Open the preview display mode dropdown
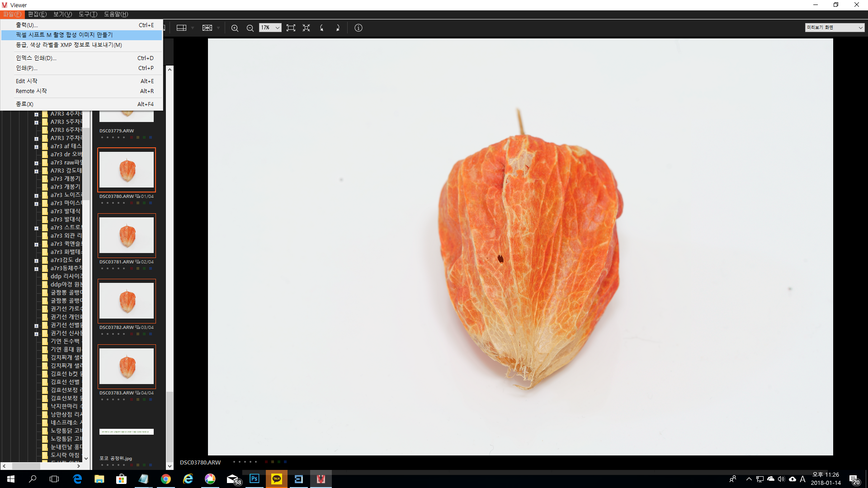868x488 pixels. 834,28
